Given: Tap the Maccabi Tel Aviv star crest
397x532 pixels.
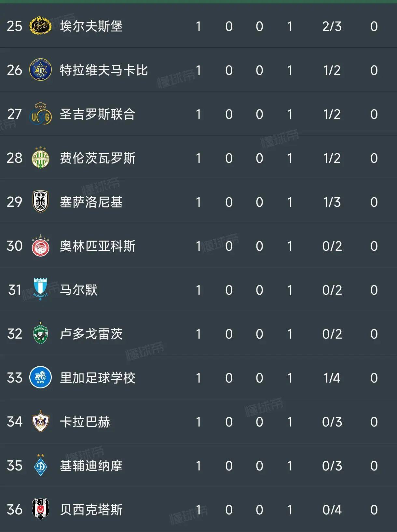Looking at the screenshot, I should 40,70.
